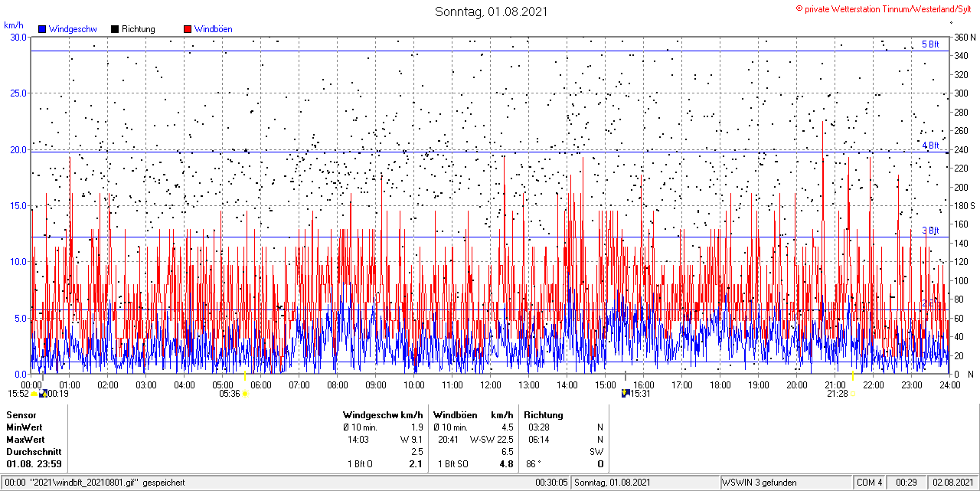Click the 06:00 time axis label
980x491 pixels.
(261, 385)
